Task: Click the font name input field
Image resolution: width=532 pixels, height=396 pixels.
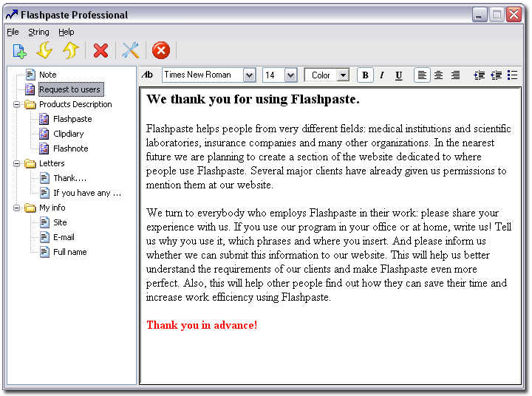Action: pos(202,75)
